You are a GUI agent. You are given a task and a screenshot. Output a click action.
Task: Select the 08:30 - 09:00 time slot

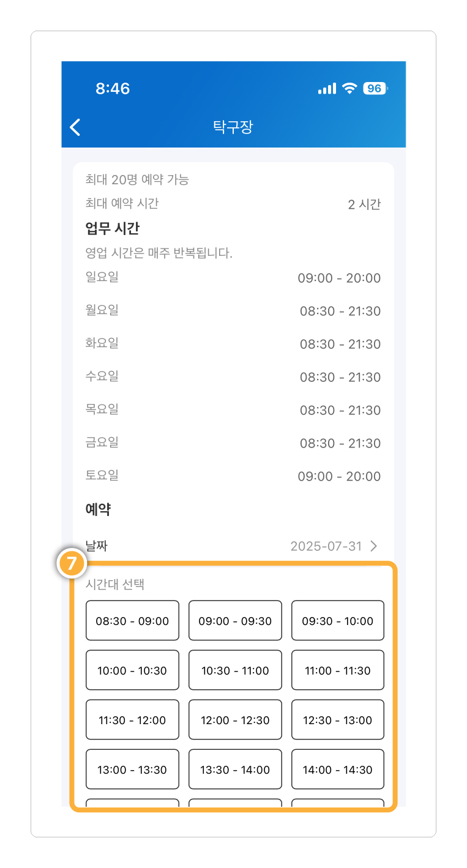click(x=132, y=621)
